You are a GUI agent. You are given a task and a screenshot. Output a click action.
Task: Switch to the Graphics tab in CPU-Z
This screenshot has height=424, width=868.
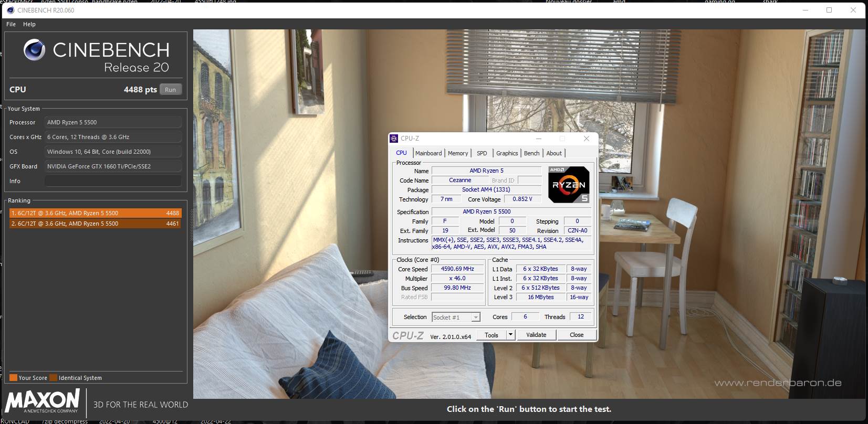click(507, 153)
